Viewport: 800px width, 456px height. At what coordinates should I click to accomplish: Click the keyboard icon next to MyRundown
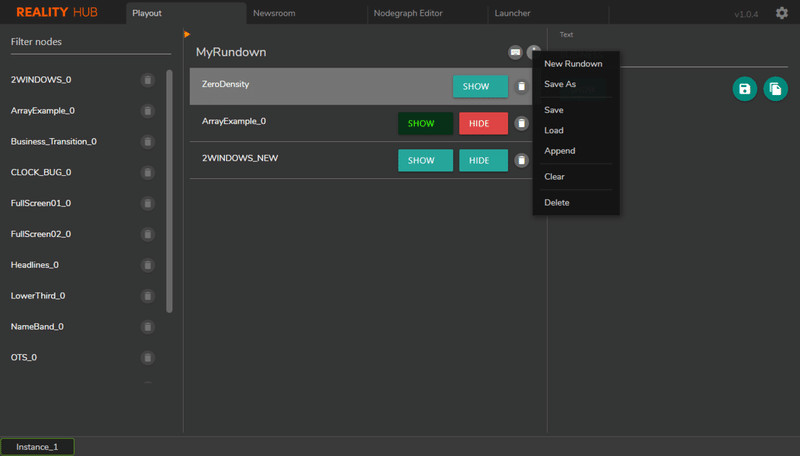515,52
